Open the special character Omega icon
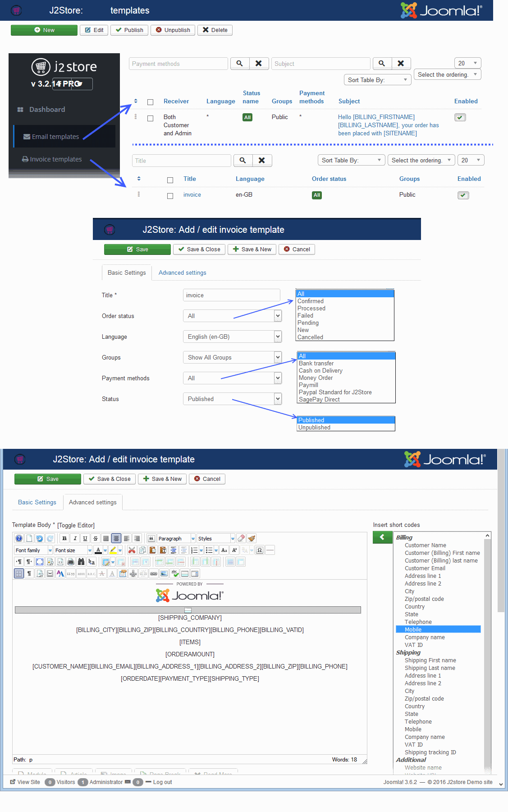Image resolution: width=508 pixels, height=812 pixels. pyautogui.click(x=260, y=550)
